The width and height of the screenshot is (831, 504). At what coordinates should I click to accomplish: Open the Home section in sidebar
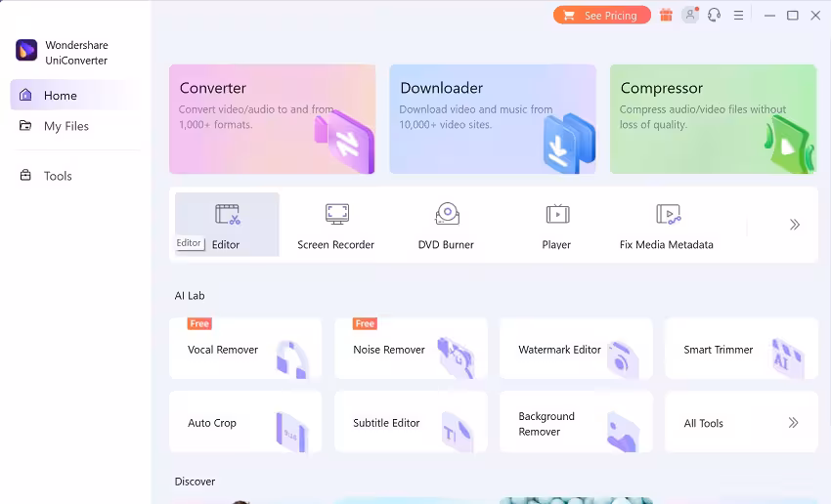tap(74, 96)
